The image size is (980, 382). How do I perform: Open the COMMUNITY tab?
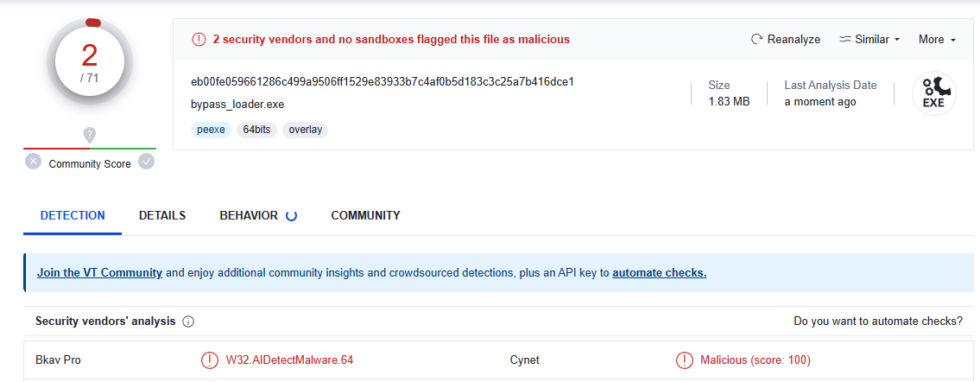tap(365, 216)
